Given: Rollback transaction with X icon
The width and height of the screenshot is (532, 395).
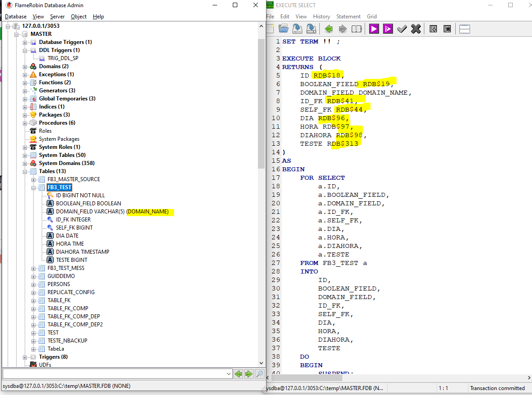Looking at the screenshot, I should (x=416, y=29).
